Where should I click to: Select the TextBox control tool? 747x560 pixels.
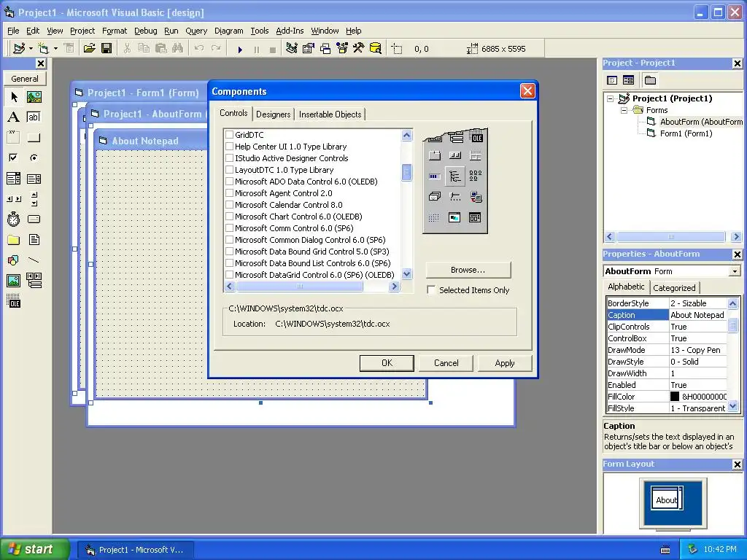[x=34, y=117]
